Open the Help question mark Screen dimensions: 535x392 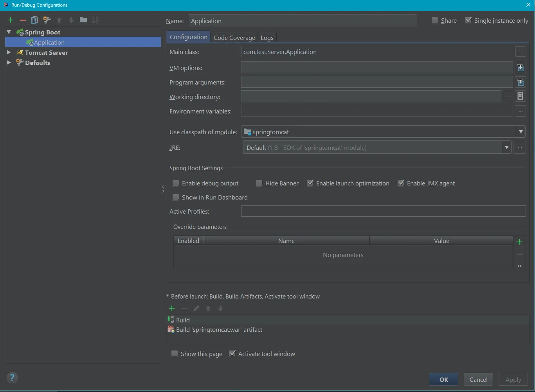tap(12, 378)
